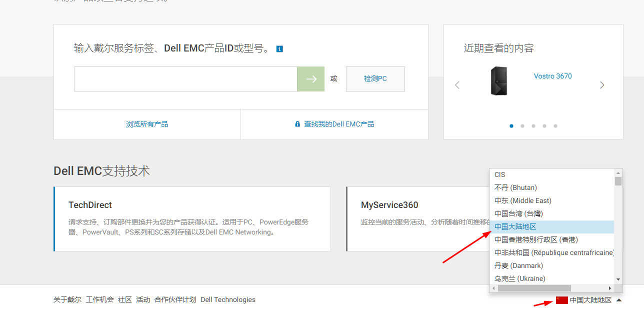Click region list vertical scrollbar thumb
The width and height of the screenshot is (644, 310).
[618, 181]
